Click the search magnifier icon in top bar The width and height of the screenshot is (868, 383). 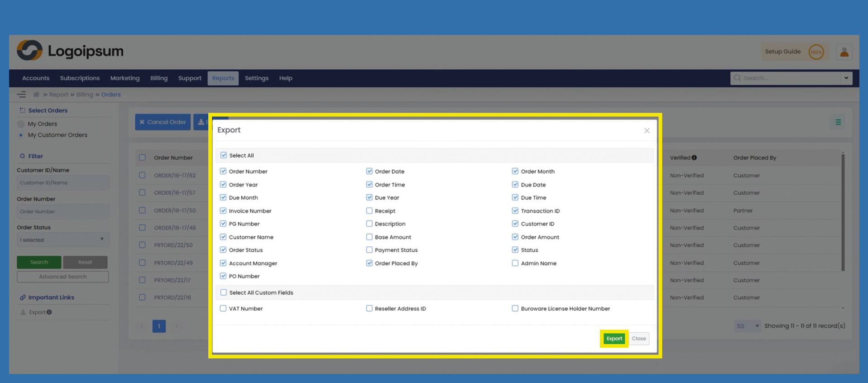[x=737, y=78]
